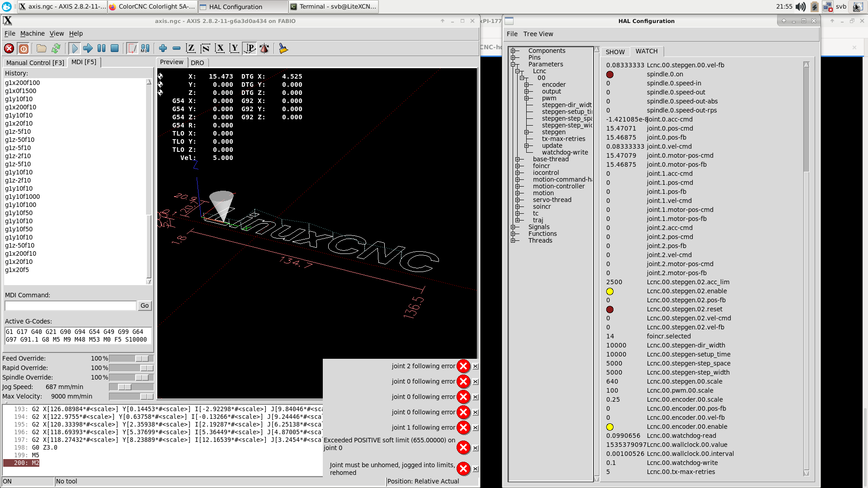
Task: Zoom out with minus icon
Action: (x=177, y=48)
